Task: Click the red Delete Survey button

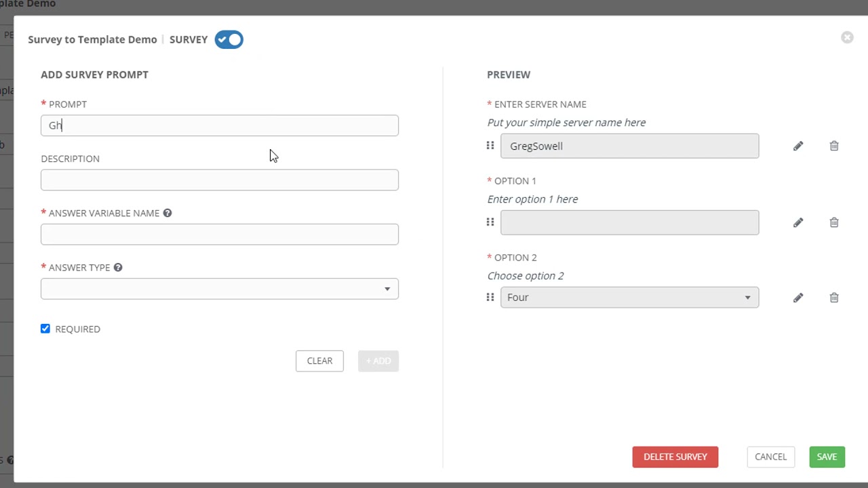Action: [675, 457]
